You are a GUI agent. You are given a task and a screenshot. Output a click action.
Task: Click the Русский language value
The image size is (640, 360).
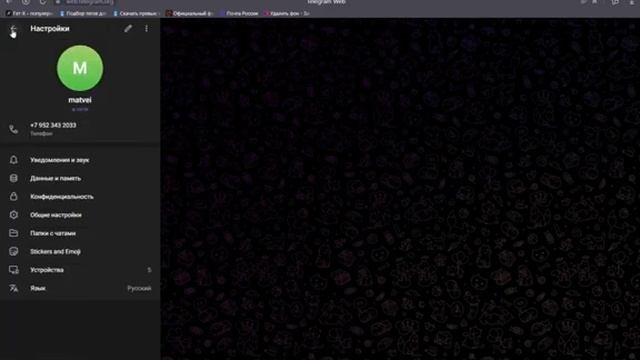[139, 289]
